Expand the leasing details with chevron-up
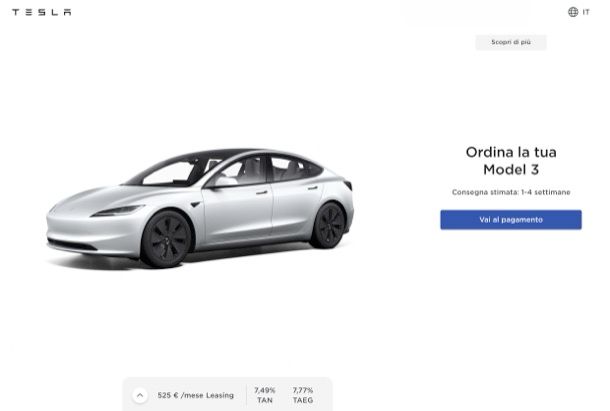The height and width of the screenshot is (411, 610). pyautogui.click(x=140, y=395)
